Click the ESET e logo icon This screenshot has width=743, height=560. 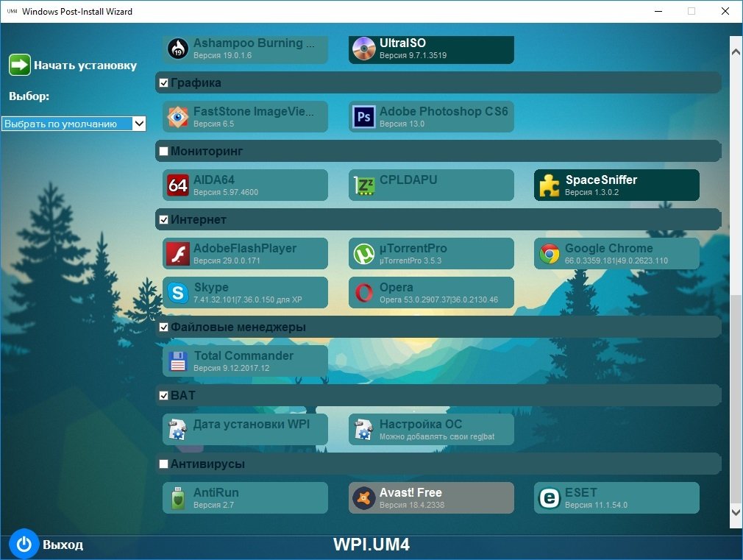point(550,498)
